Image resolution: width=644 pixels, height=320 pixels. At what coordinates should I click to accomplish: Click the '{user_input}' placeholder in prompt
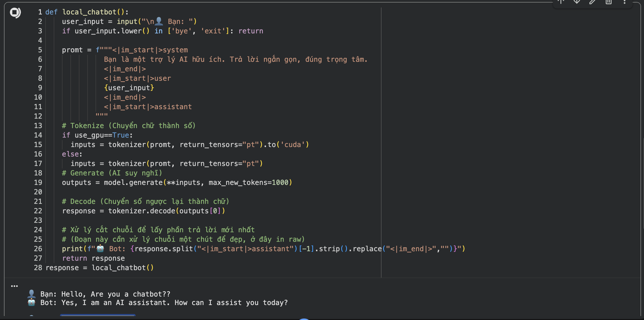click(129, 88)
